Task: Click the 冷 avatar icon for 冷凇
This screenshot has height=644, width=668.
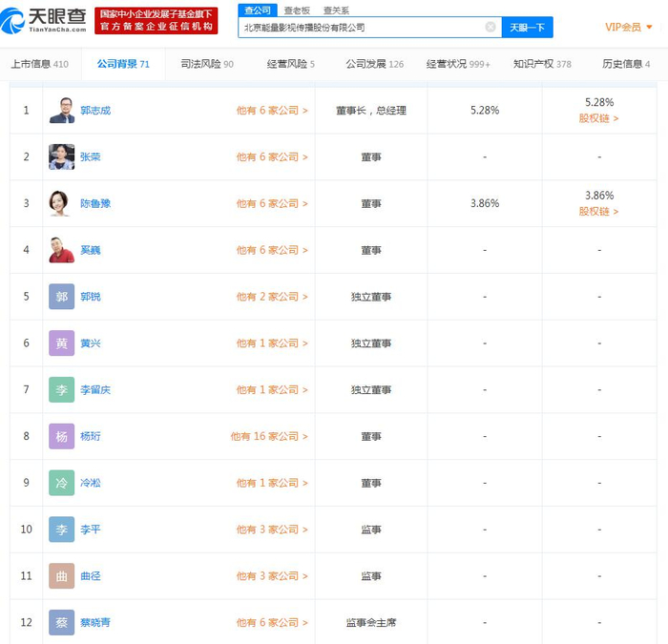Action: click(62, 483)
